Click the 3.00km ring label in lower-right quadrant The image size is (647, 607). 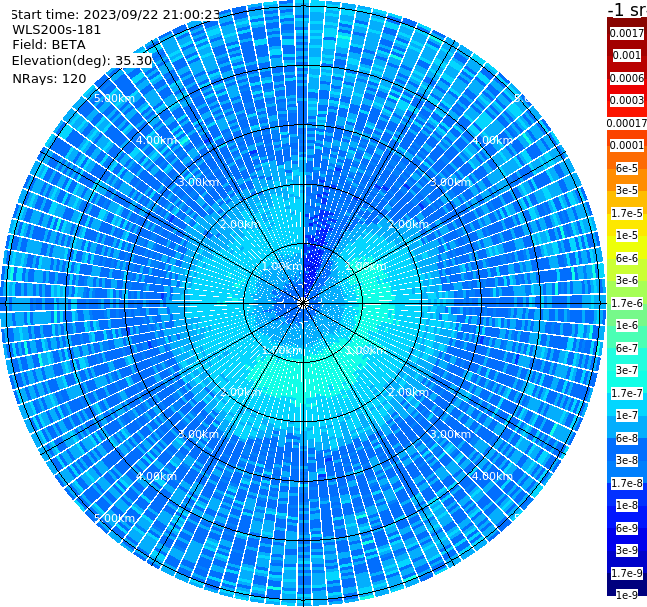click(x=451, y=434)
